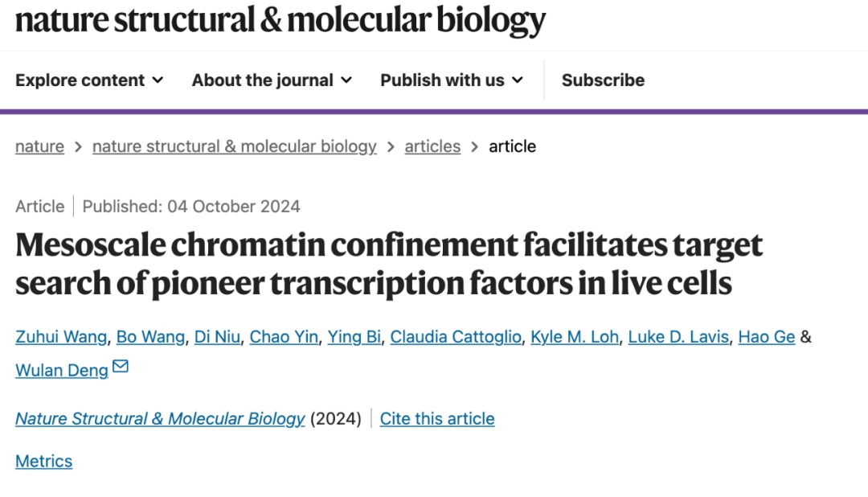This screenshot has width=868, height=497.
Task: View author Kyle M. Loh
Action: 575,337
